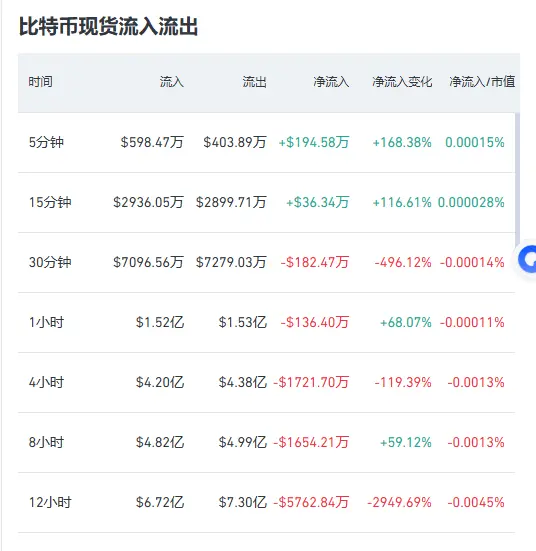Click outflow value $1.53亿

point(243,322)
